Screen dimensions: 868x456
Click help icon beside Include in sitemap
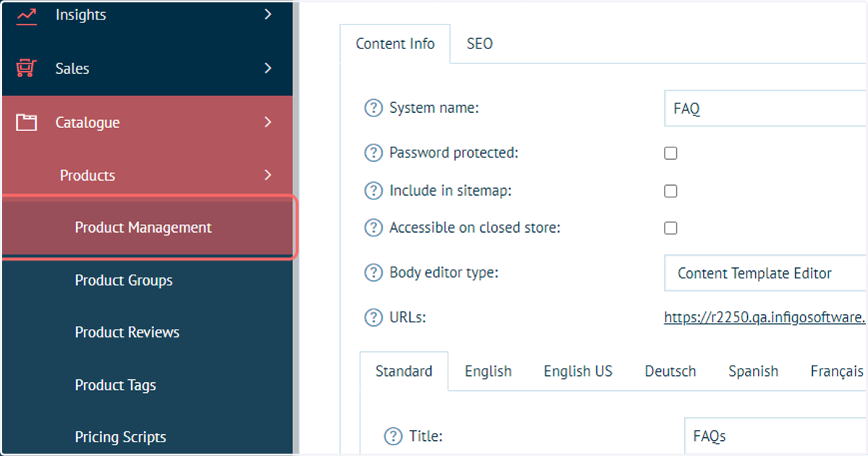[373, 191]
